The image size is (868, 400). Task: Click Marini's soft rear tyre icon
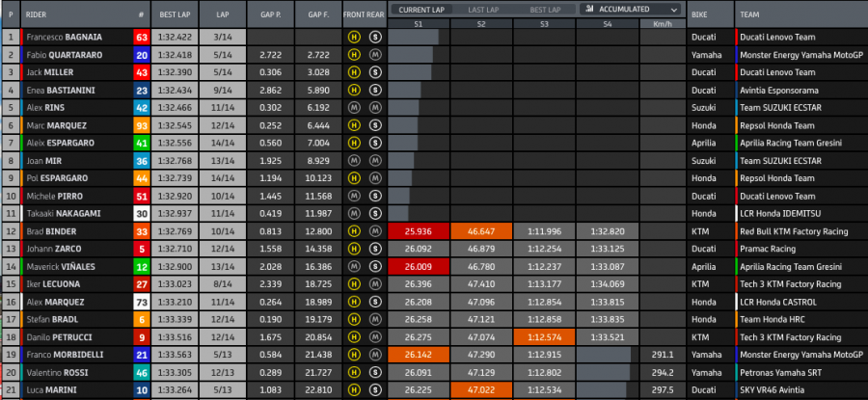[374, 389]
